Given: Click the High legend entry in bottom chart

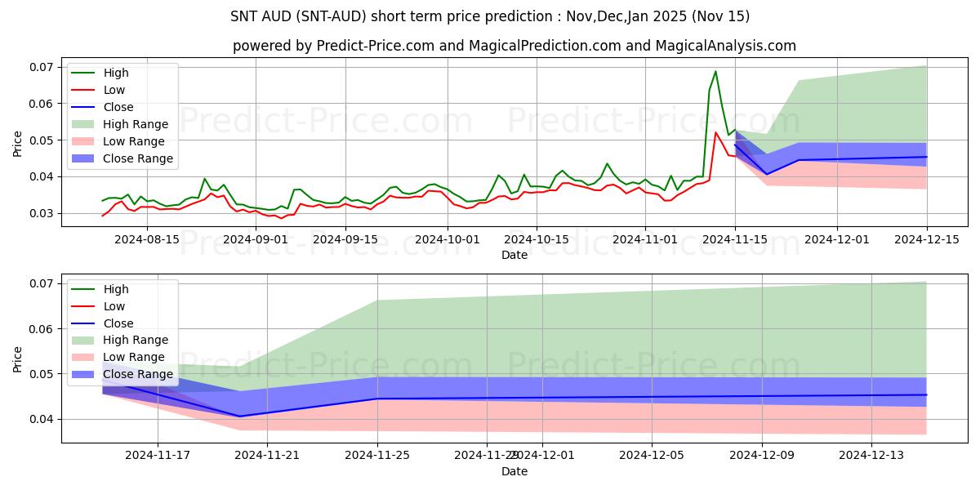Looking at the screenshot, I should point(116,289).
